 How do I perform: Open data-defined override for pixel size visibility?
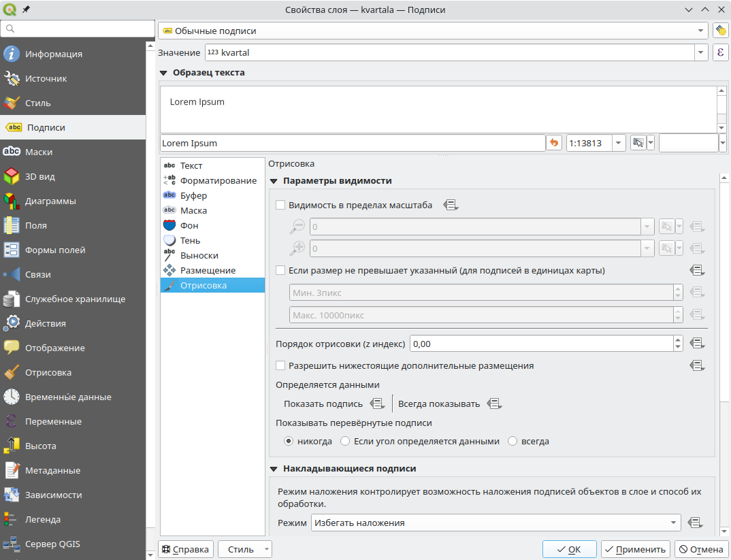pos(697,271)
